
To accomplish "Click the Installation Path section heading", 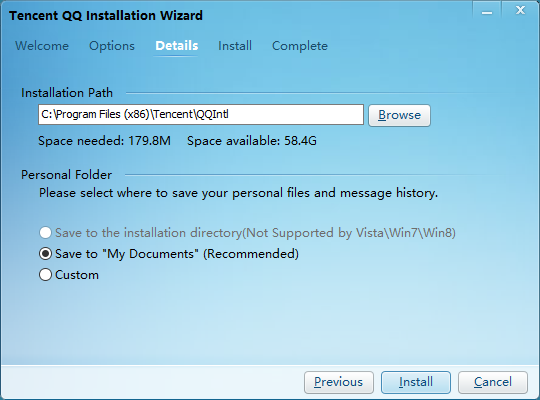I will pyautogui.click(x=67, y=93).
